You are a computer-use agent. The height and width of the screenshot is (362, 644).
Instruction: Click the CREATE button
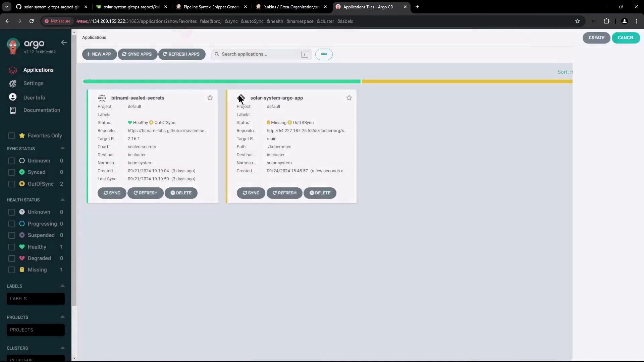(x=596, y=38)
